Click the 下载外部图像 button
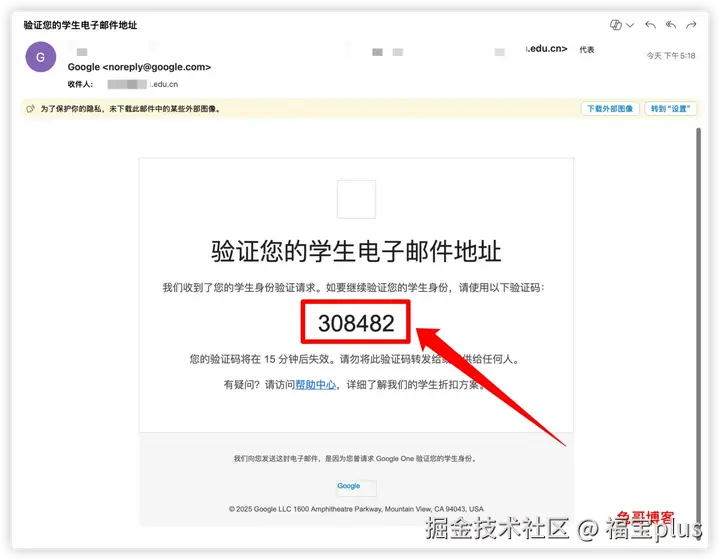Screen dimensions: 720x560 [x=610, y=109]
